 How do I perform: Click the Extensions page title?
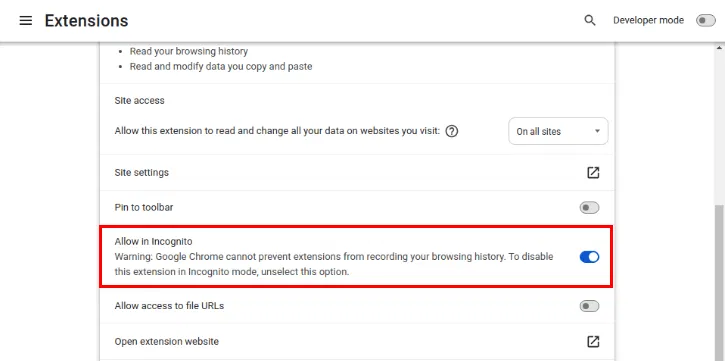(x=86, y=21)
